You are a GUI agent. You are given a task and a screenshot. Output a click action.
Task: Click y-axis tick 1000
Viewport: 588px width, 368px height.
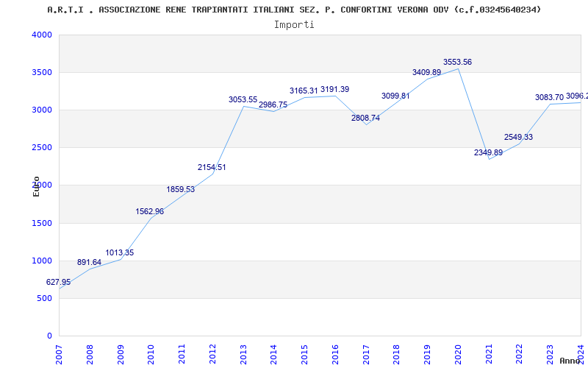coord(42,261)
